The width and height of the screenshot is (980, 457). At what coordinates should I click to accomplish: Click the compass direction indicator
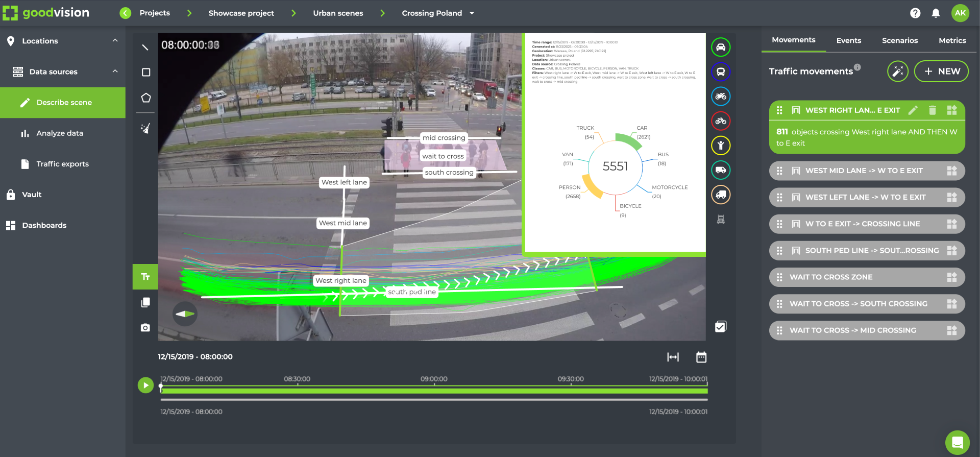point(185,314)
